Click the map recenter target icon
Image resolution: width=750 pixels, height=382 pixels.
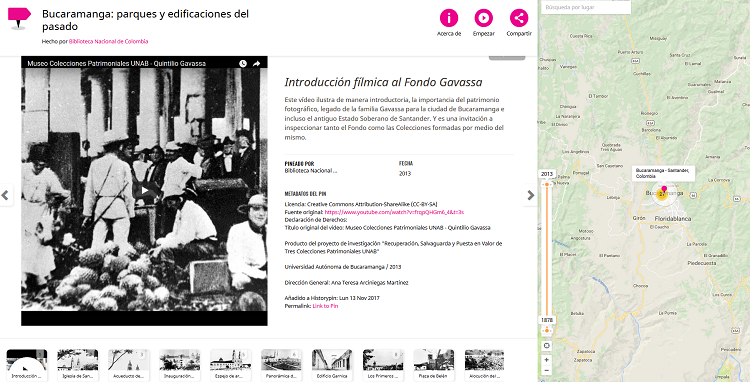(x=547, y=345)
